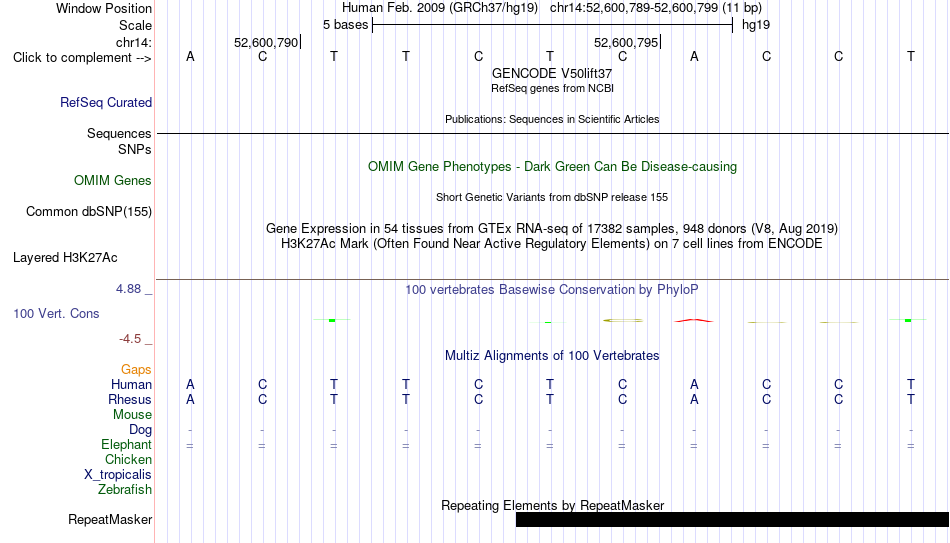The image size is (950, 543).
Task: Click the chr14: label
Action: tap(133, 42)
